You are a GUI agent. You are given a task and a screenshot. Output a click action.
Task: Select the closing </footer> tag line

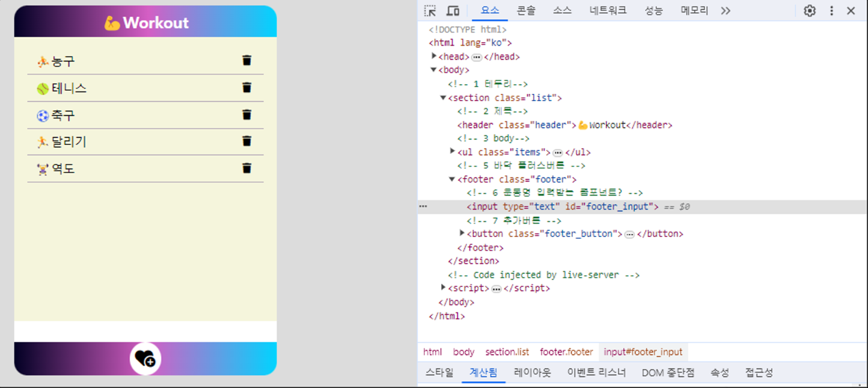(x=480, y=247)
